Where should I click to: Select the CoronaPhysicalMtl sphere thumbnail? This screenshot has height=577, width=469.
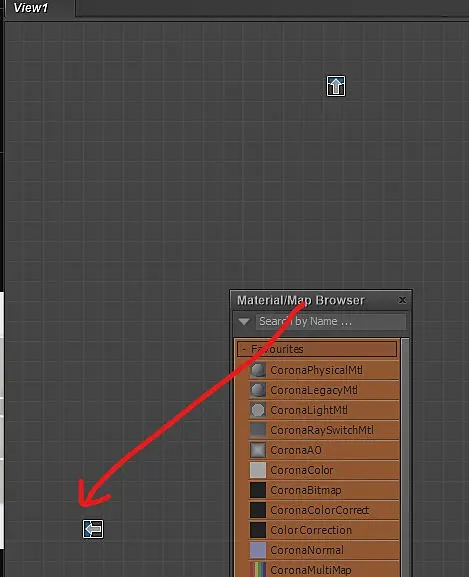258,370
